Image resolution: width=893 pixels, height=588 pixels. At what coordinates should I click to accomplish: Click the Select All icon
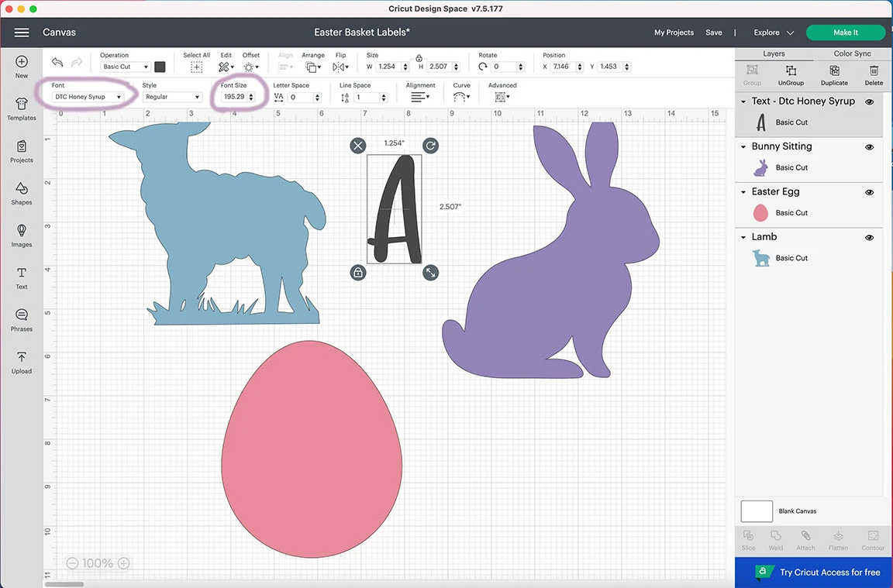coord(196,67)
